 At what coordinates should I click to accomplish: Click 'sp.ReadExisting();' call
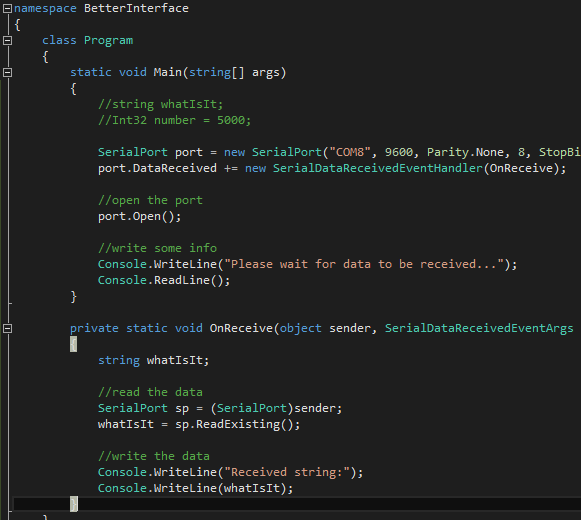pos(238,424)
